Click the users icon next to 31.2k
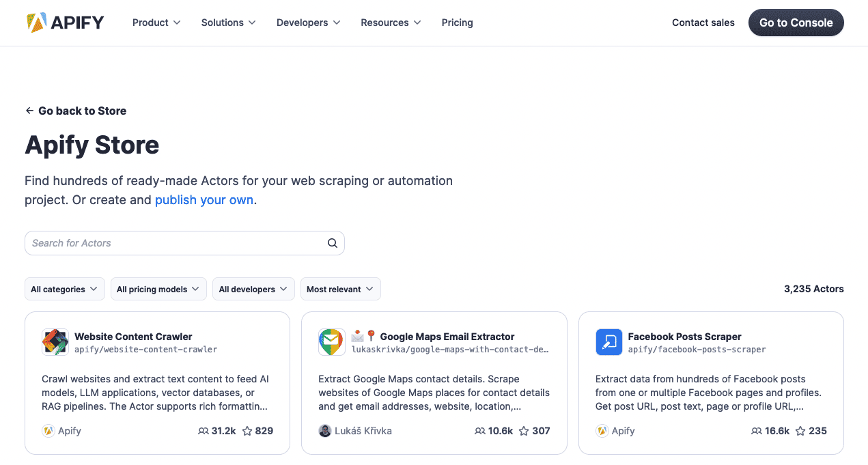The image size is (868, 465). 203,431
